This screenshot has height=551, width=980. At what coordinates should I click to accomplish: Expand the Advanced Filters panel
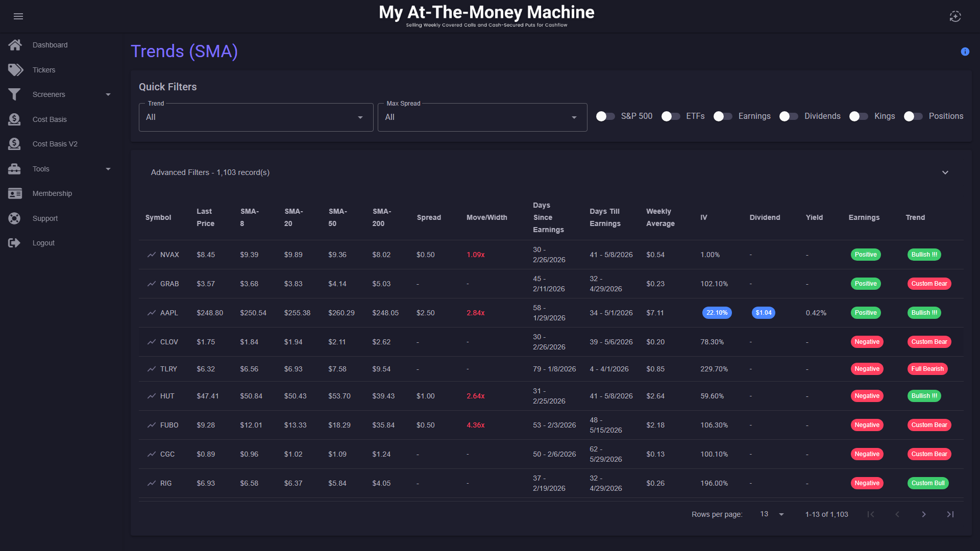945,172
